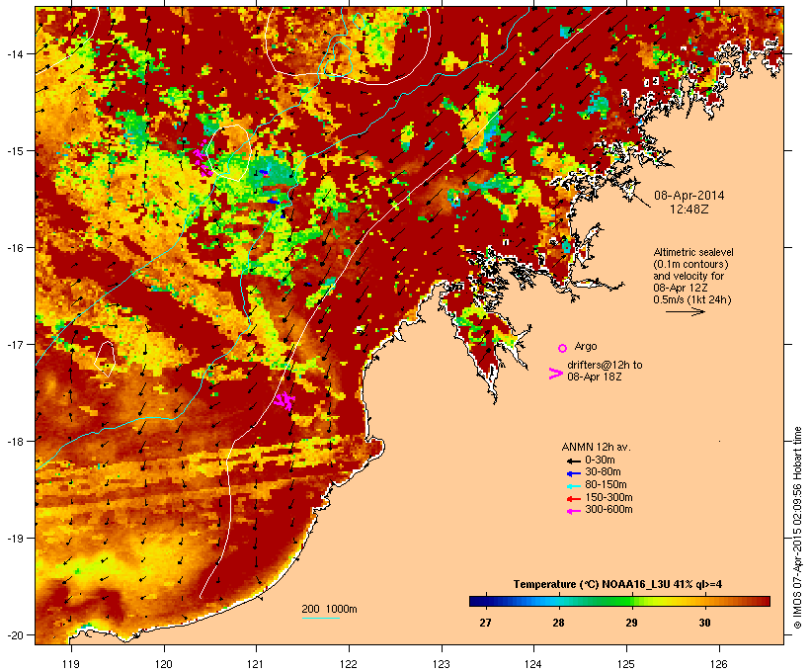Click the small white contour loop near 17S 119.4E
The image size is (810, 672).
click(x=105, y=359)
